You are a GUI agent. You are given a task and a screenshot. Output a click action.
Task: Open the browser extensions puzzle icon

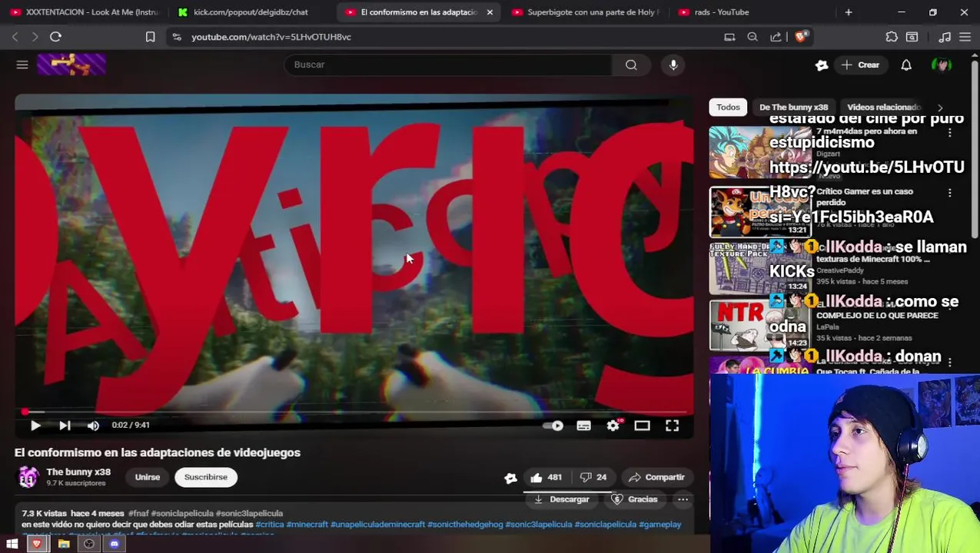click(x=892, y=36)
